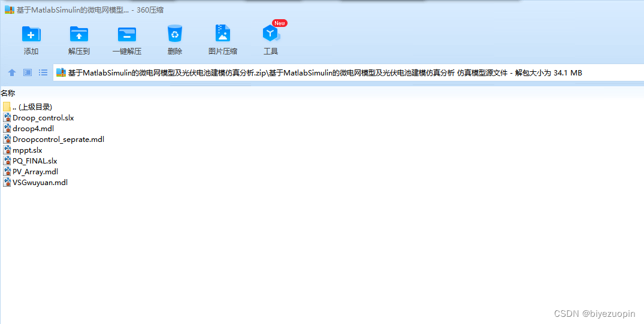
Task: Click the 添加 (Add) toolbar icon
Action: [x=31, y=34]
